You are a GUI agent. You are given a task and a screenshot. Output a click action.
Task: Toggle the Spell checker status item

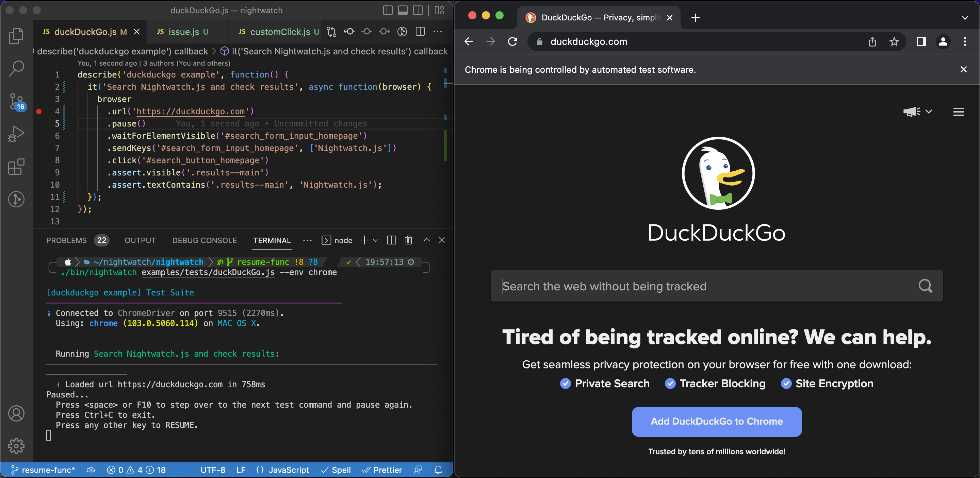[x=336, y=470]
